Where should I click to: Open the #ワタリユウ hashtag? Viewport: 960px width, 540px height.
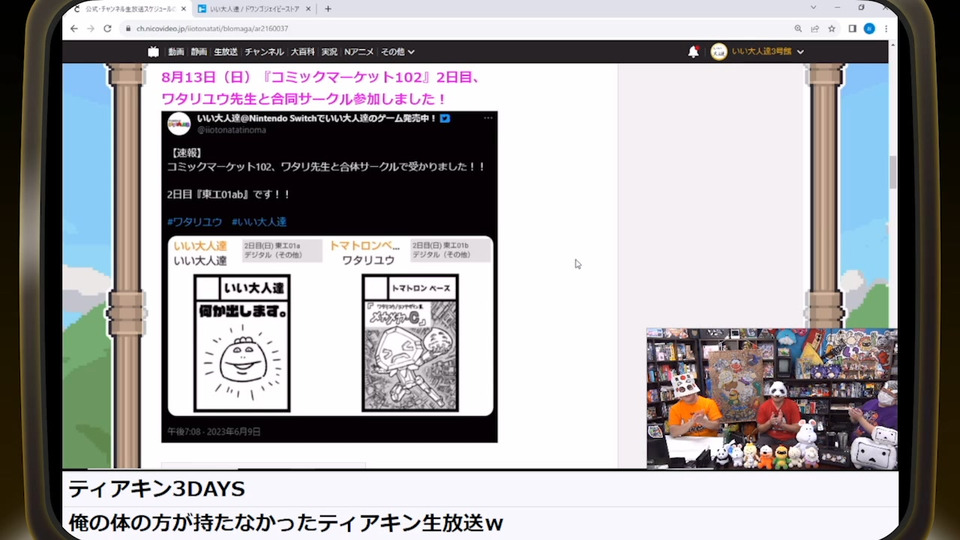pos(195,222)
